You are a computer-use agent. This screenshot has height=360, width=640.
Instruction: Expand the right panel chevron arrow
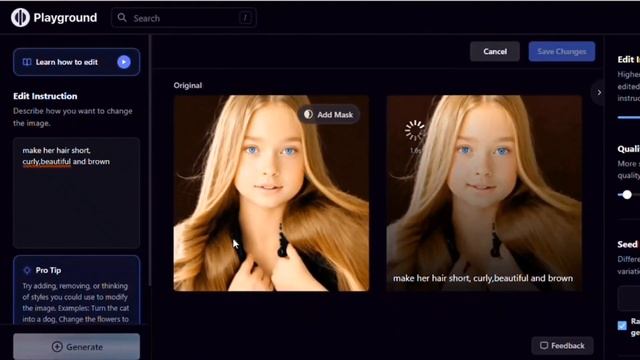coord(599,93)
